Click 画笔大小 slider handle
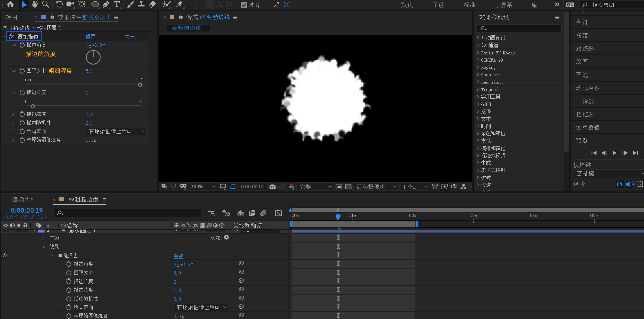 coord(140,85)
